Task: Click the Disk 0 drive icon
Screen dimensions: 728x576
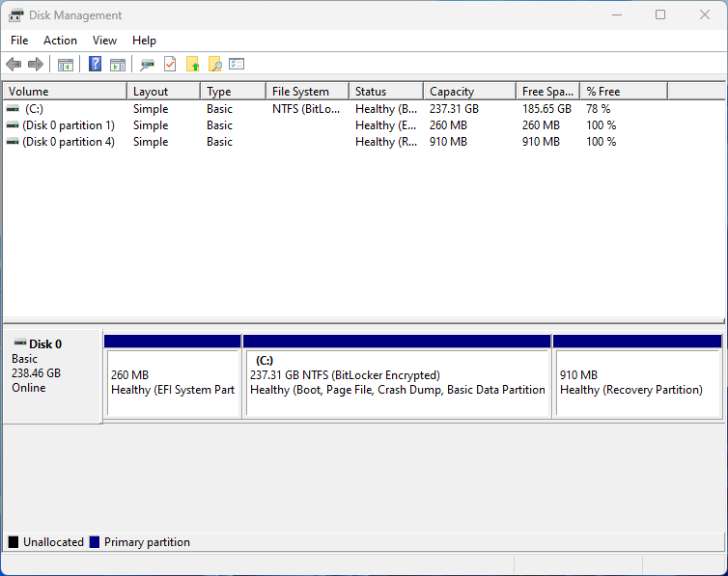Action: tap(20, 343)
